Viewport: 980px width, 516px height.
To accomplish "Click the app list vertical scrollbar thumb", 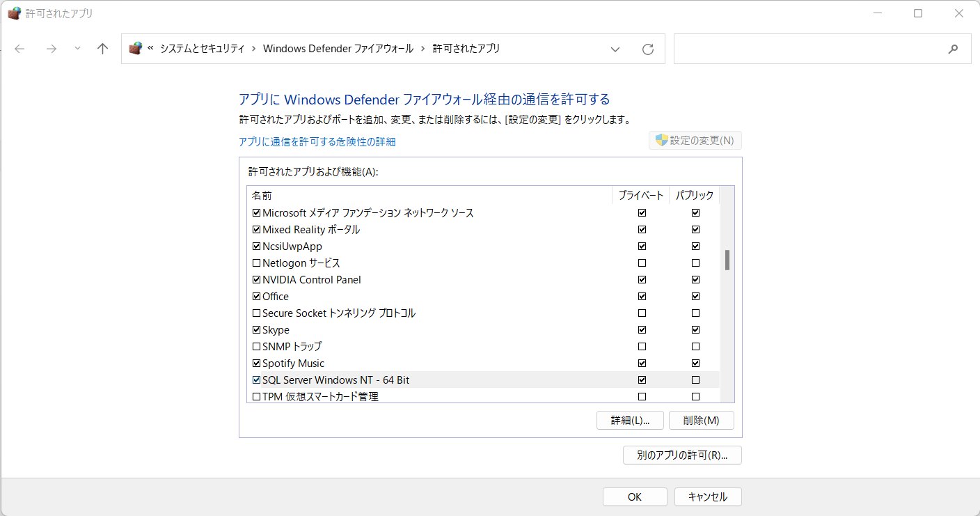I will coord(727,260).
